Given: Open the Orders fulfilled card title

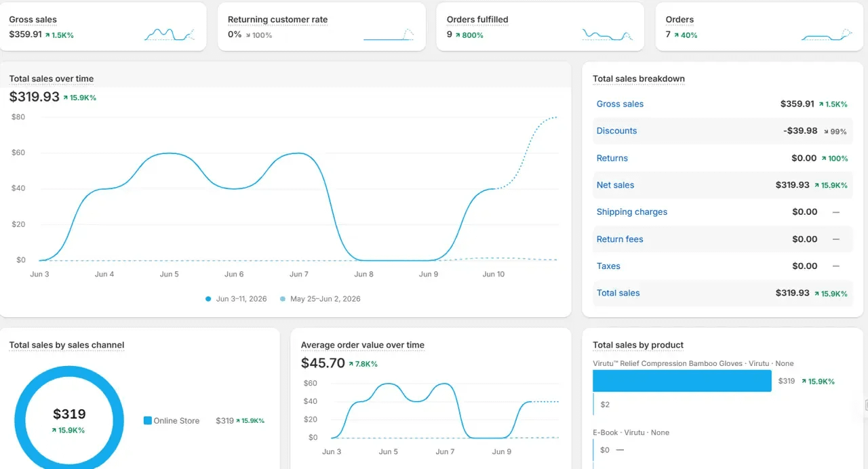Looking at the screenshot, I should [477, 20].
